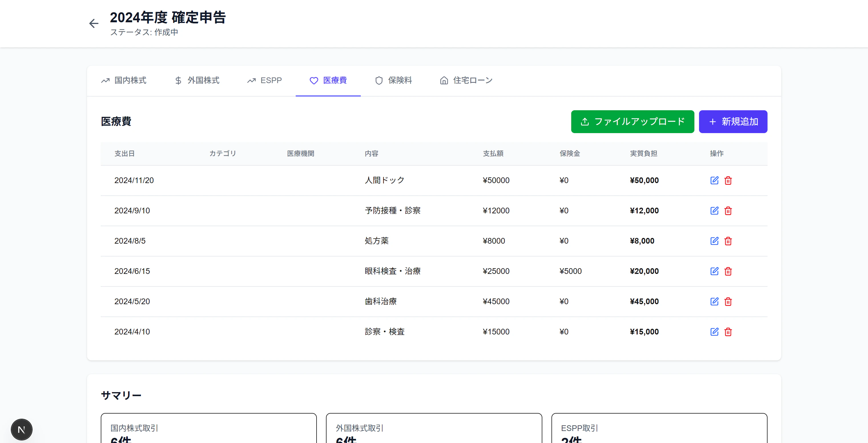
Task: Click the 実質負担 column header
Action: tap(644, 154)
